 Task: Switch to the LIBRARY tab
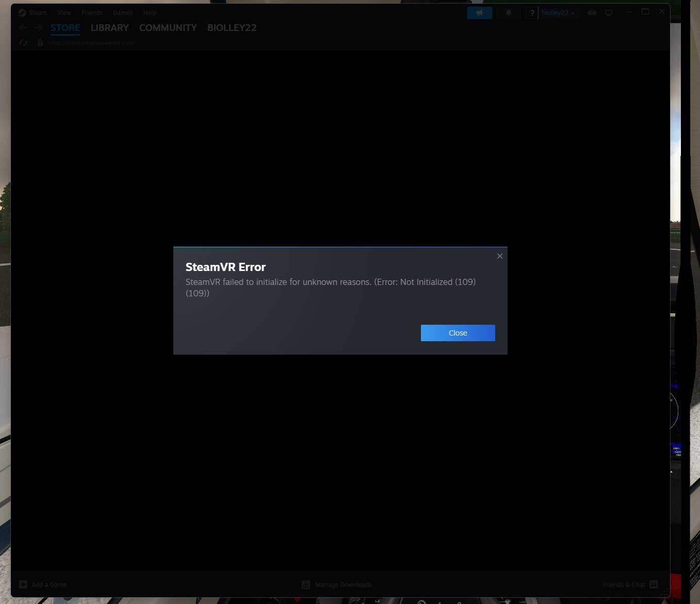(109, 28)
